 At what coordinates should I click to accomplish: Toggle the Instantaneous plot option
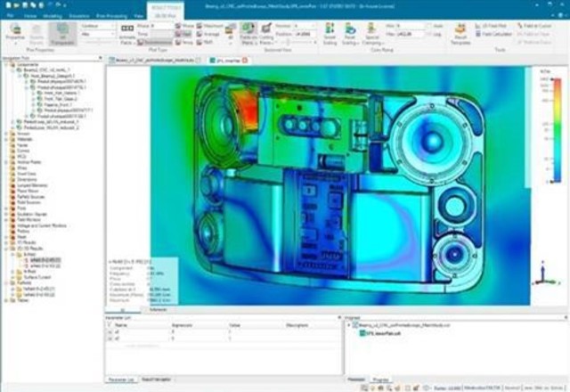(x=154, y=42)
